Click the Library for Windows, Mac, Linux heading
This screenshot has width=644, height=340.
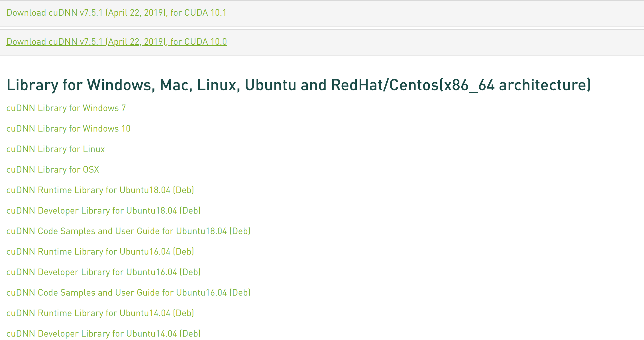click(x=299, y=85)
